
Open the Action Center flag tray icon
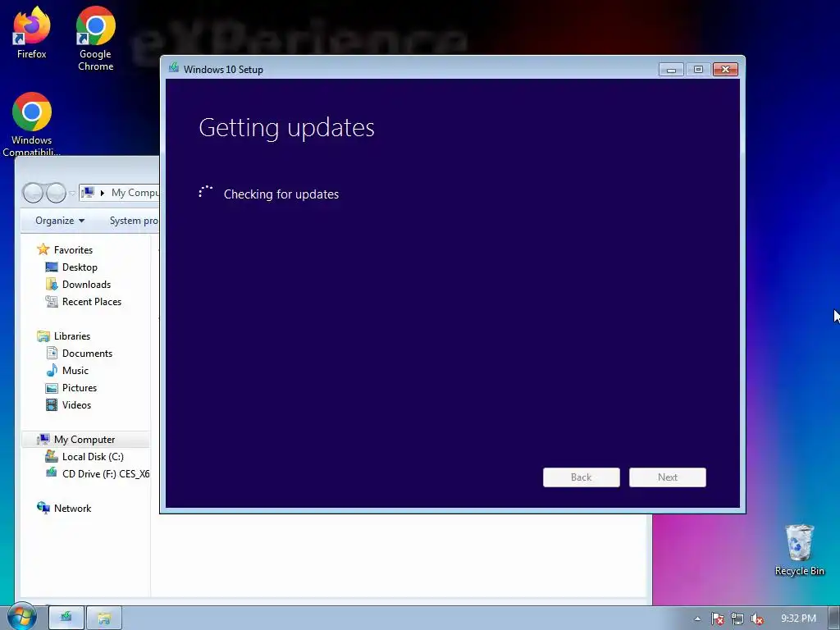(x=717, y=619)
